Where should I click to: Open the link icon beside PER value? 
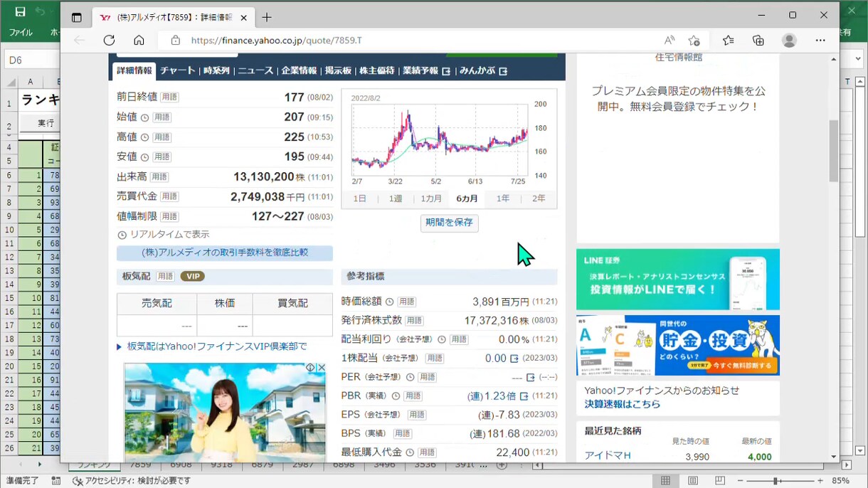point(530,378)
